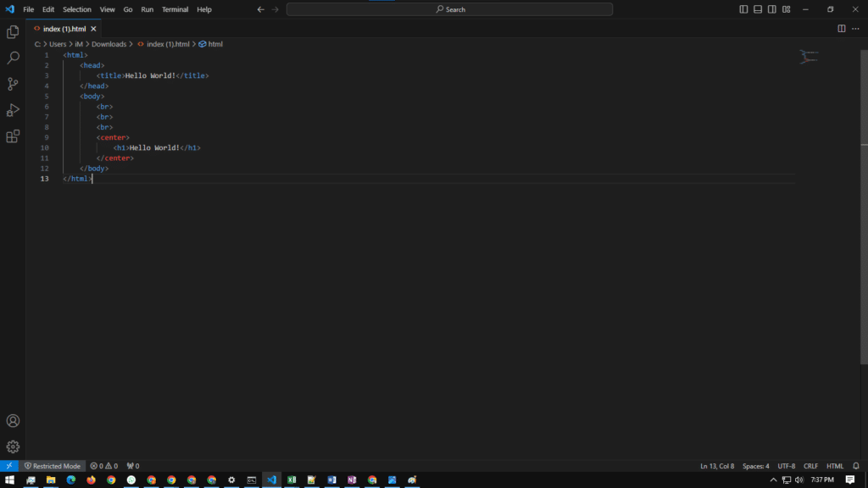Toggle the secondary side bar layout button
Image resolution: width=868 pixels, height=488 pixels.
(x=771, y=9)
